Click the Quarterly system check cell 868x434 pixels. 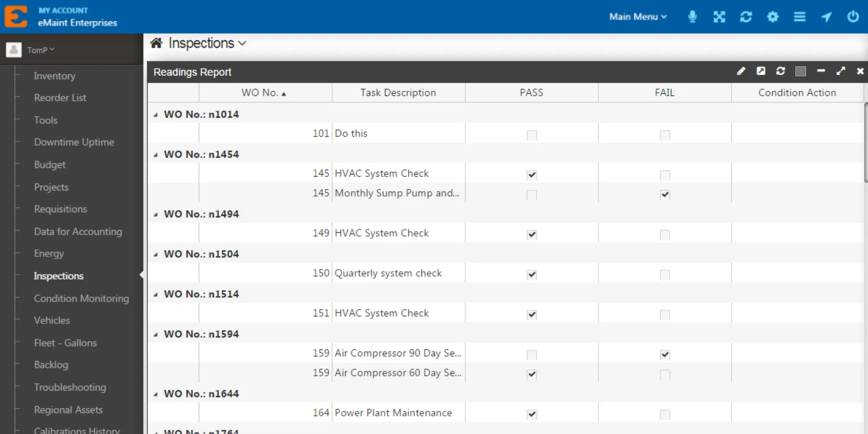398,273
